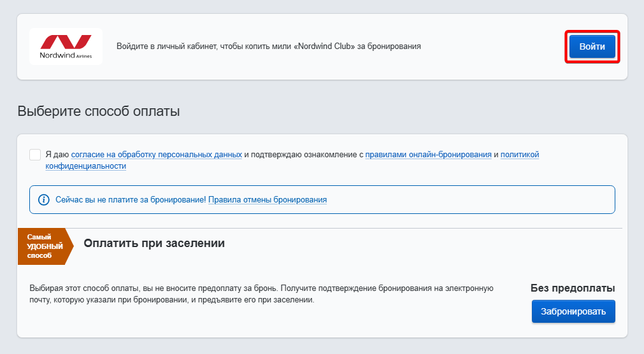Click the no-prepayment description paragraph

point(261,294)
